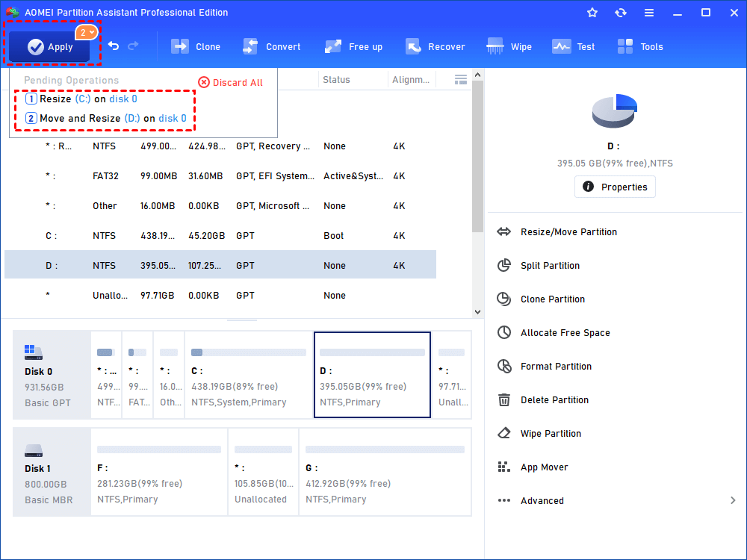Screen dimensions: 747x560
Task: Select pending operation Resize (C:) on disk 0
Action: click(81, 99)
